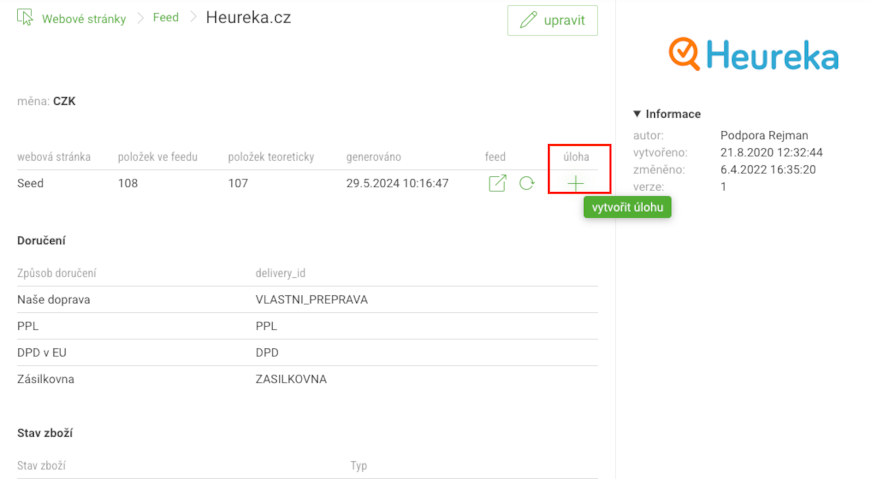Regenerate the feed with refresh icon
The height and width of the screenshot is (479, 871).
click(x=527, y=183)
